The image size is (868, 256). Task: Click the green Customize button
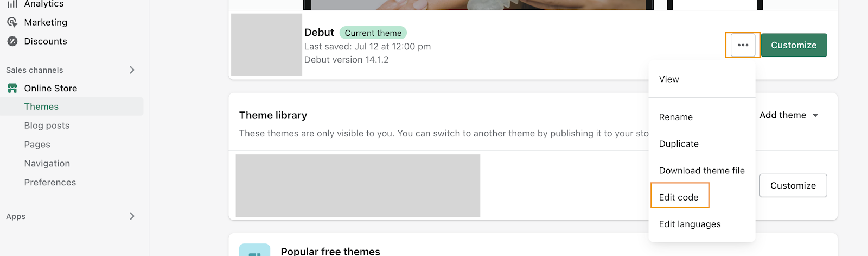click(x=794, y=45)
